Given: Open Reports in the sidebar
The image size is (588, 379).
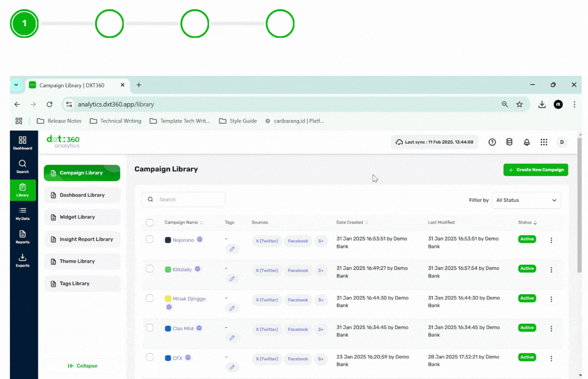Looking at the screenshot, I should (23, 237).
